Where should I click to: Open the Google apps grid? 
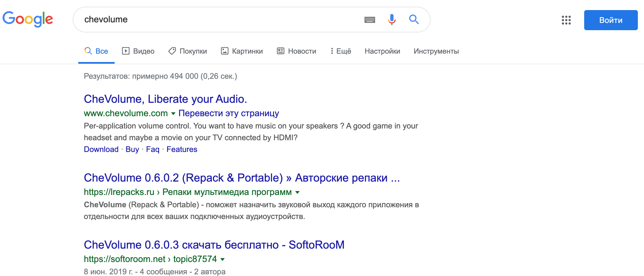tap(566, 20)
